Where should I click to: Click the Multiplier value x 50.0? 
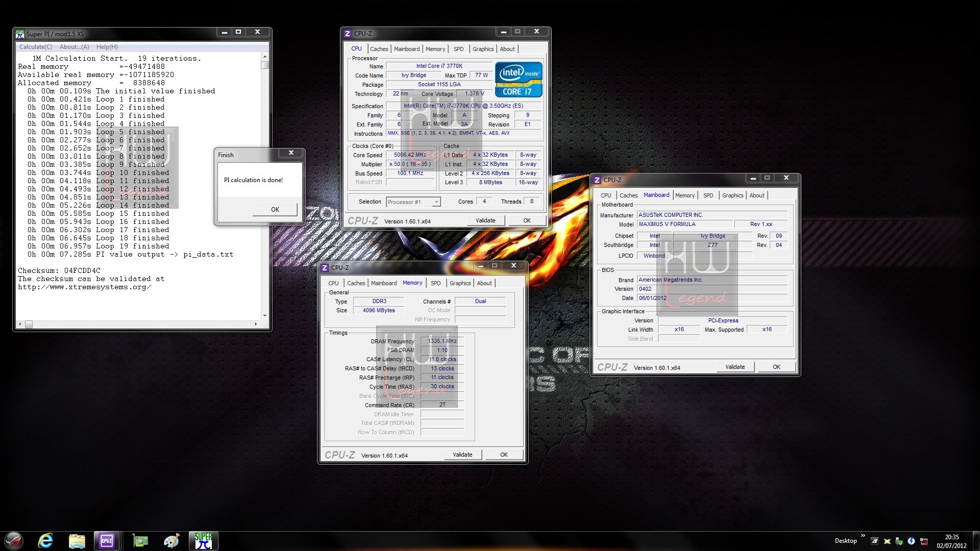410,164
